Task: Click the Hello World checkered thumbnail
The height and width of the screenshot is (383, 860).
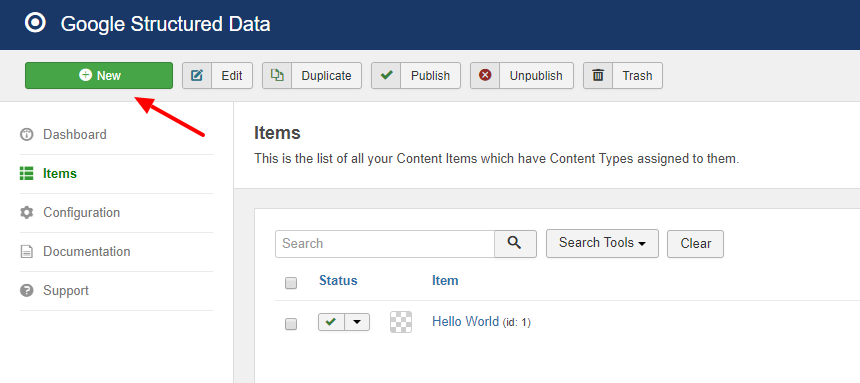Action: [x=401, y=322]
